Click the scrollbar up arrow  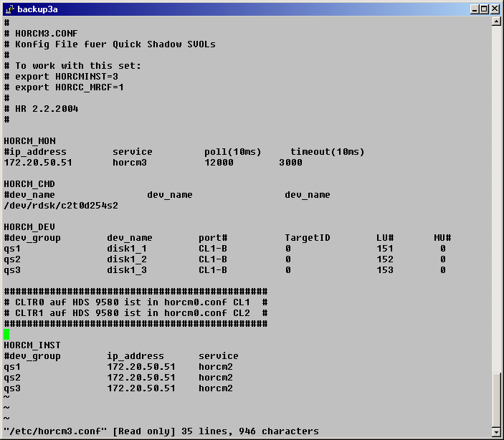496,21
